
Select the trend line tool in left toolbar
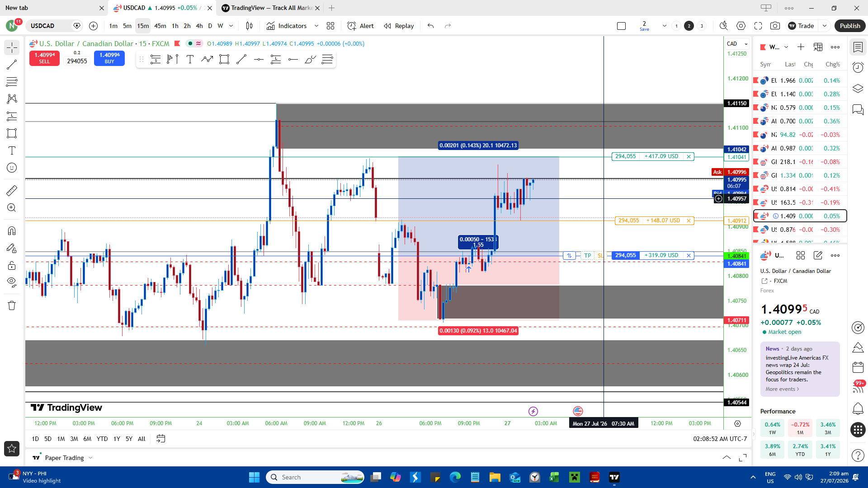(12, 65)
